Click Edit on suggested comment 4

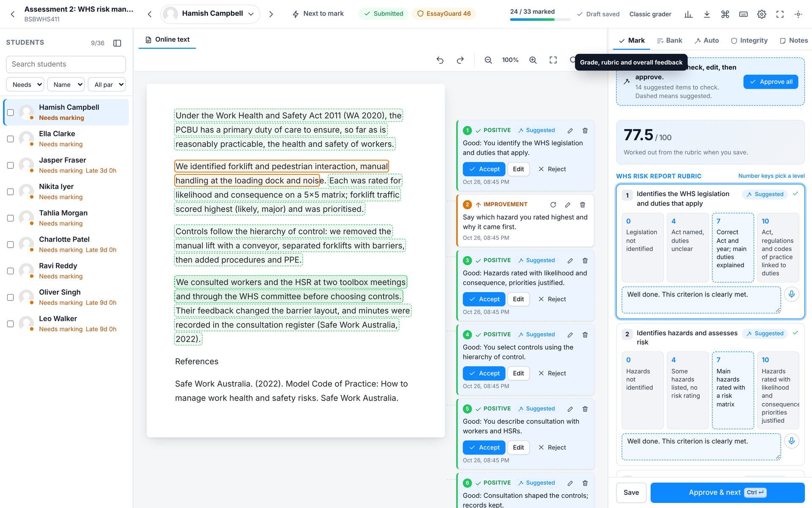point(518,373)
